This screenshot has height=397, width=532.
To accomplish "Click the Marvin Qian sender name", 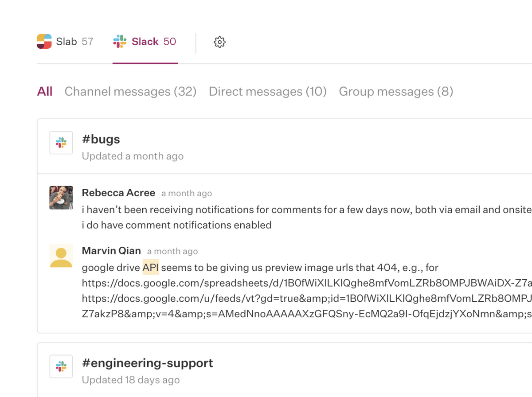I will click(111, 251).
